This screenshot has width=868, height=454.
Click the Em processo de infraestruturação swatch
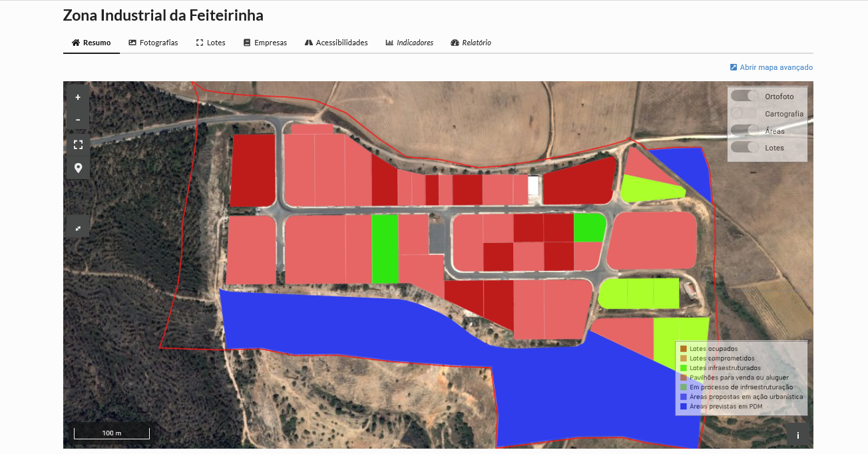click(684, 387)
